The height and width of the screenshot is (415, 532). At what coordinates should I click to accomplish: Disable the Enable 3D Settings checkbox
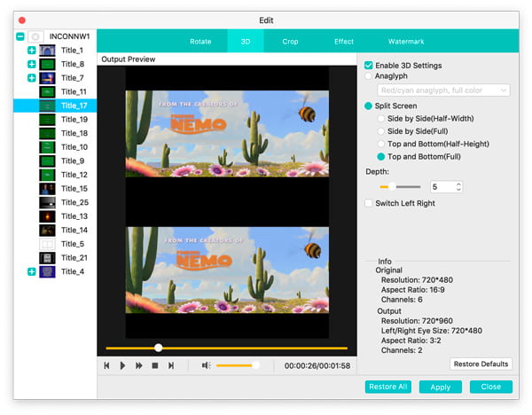[x=369, y=65]
